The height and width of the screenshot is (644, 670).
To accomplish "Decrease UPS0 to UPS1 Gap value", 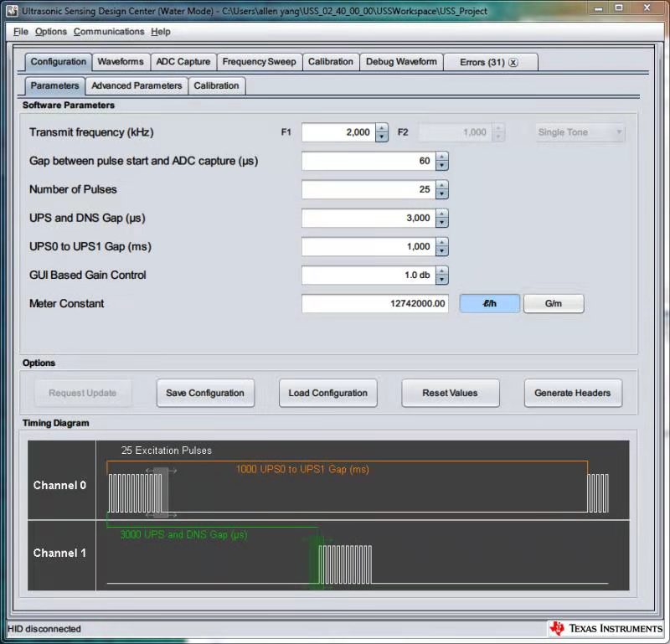I will 442,252.
